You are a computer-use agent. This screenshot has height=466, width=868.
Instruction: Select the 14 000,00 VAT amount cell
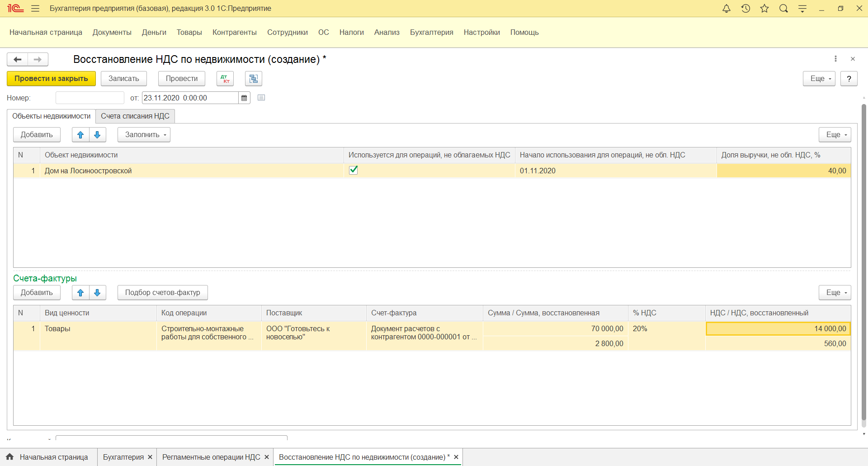[x=778, y=328]
